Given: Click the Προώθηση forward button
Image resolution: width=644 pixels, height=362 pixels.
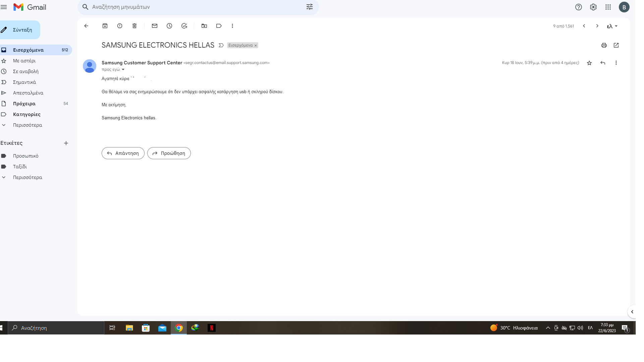Looking at the screenshot, I should point(169,153).
